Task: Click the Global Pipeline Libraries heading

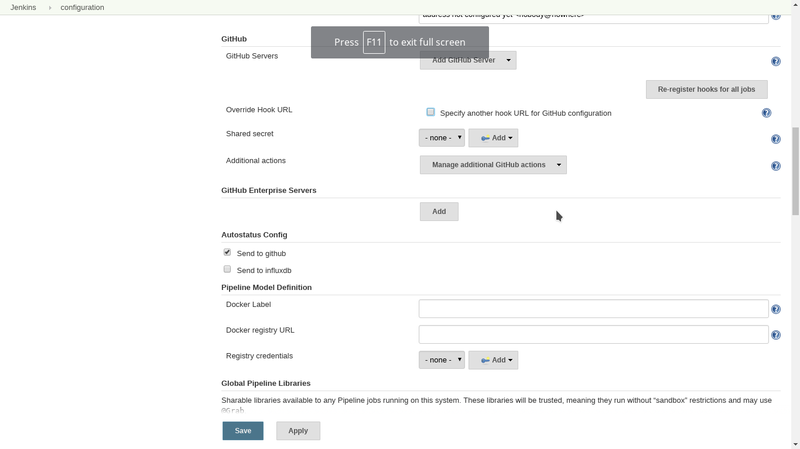Action: click(x=266, y=383)
